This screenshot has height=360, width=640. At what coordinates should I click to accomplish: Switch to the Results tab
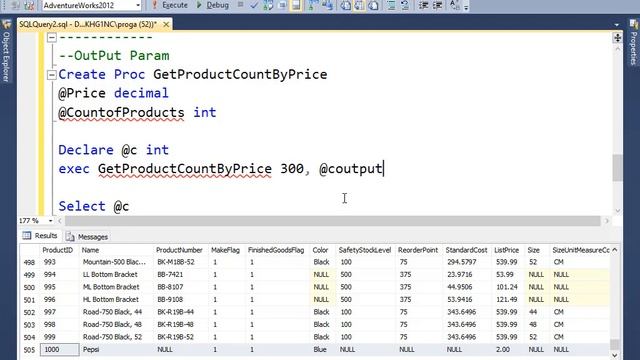tap(40, 236)
